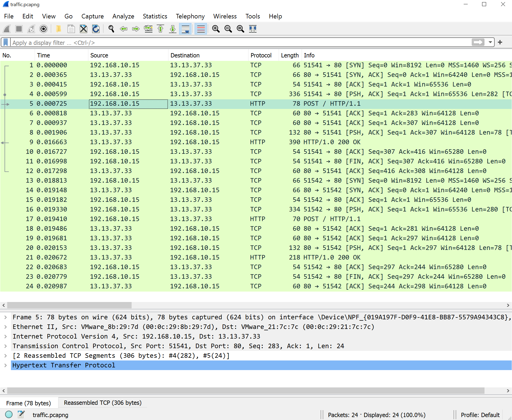Click the open capture file folder icon

pyautogui.click(x=58, y=29)
